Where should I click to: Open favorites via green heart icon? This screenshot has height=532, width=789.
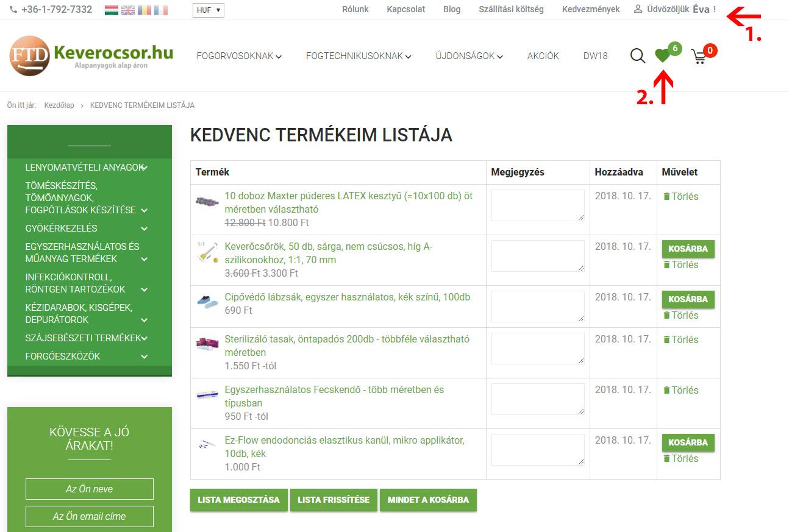[x=662, y=56]
